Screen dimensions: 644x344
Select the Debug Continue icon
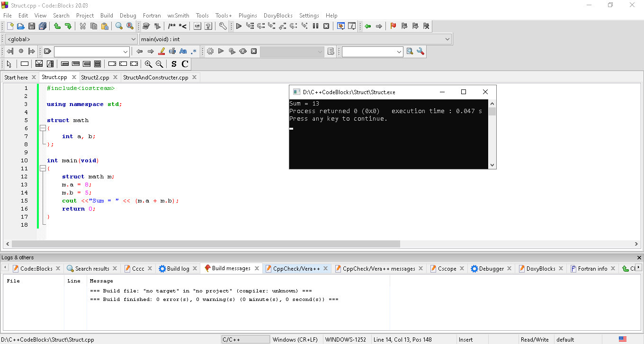pyautogui.click(x=239, y=26)
